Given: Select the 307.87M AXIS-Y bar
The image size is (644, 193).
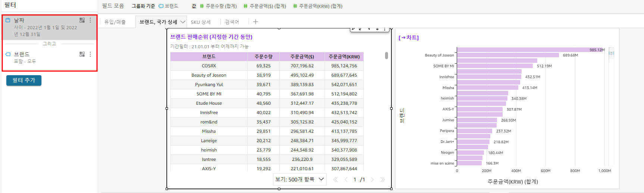Looking at the screenshot, I should pos(480,109).
